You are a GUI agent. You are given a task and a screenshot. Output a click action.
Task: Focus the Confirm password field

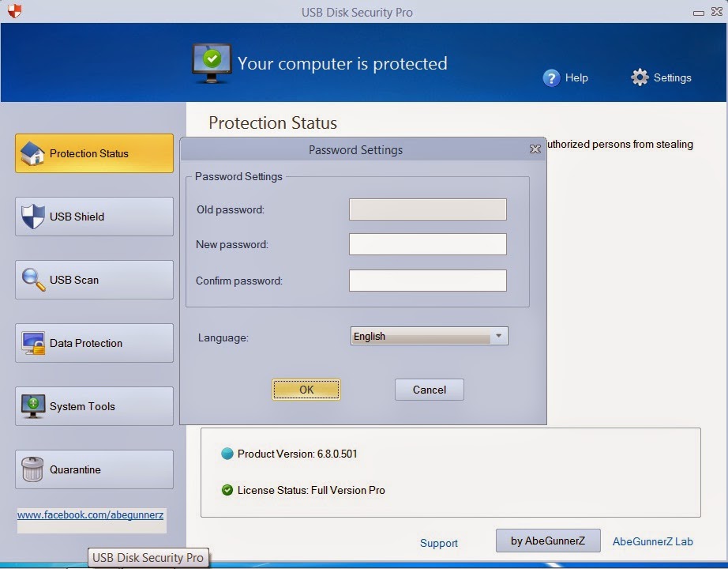428,281
